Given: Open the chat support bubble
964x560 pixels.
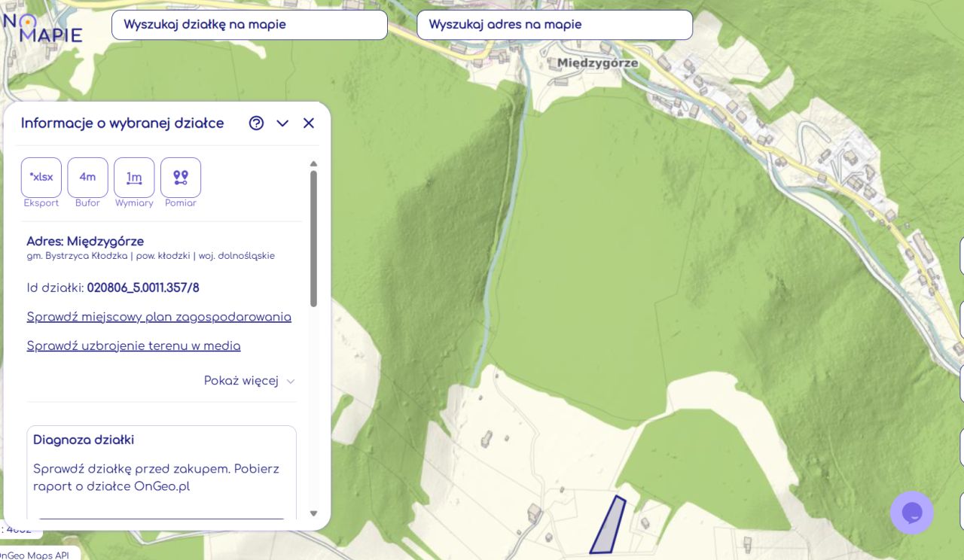Looking at the screenshot, I should pos(912,513).
